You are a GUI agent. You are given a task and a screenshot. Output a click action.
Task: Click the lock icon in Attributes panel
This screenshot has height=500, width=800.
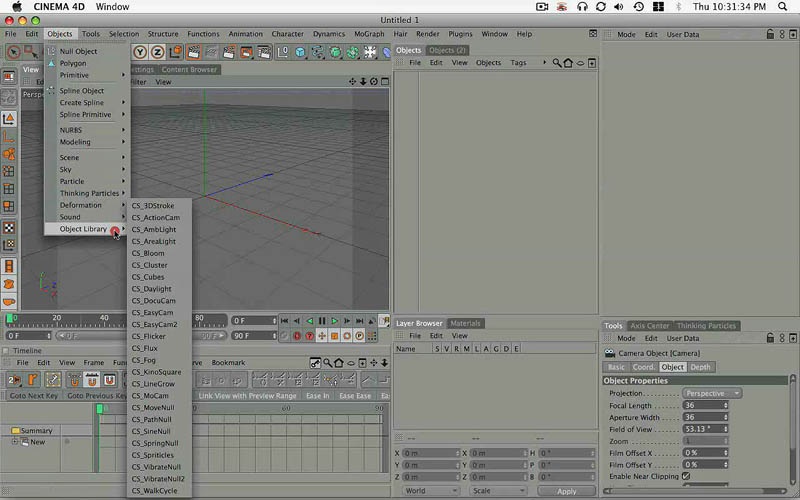click(x=769, y=34)
